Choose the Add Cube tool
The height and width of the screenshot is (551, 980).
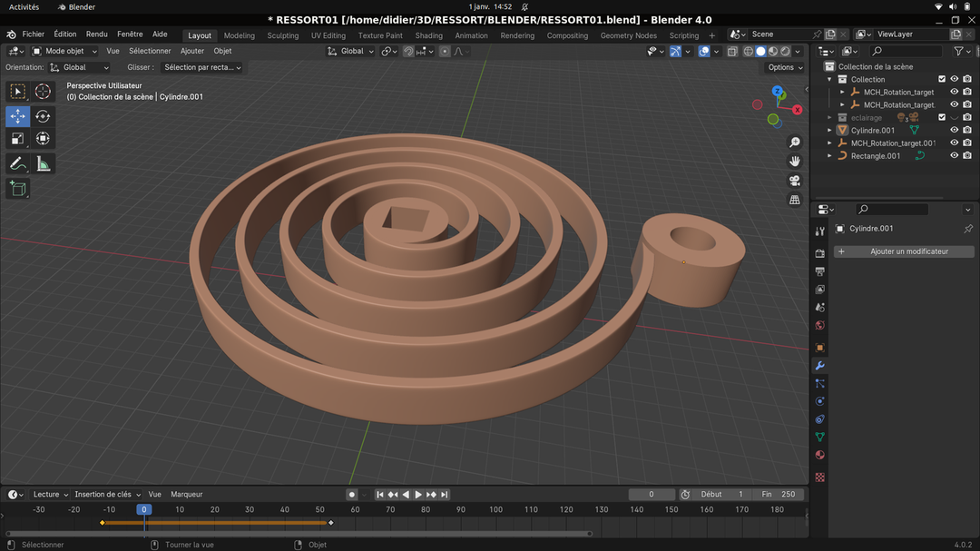click(17, 189)
